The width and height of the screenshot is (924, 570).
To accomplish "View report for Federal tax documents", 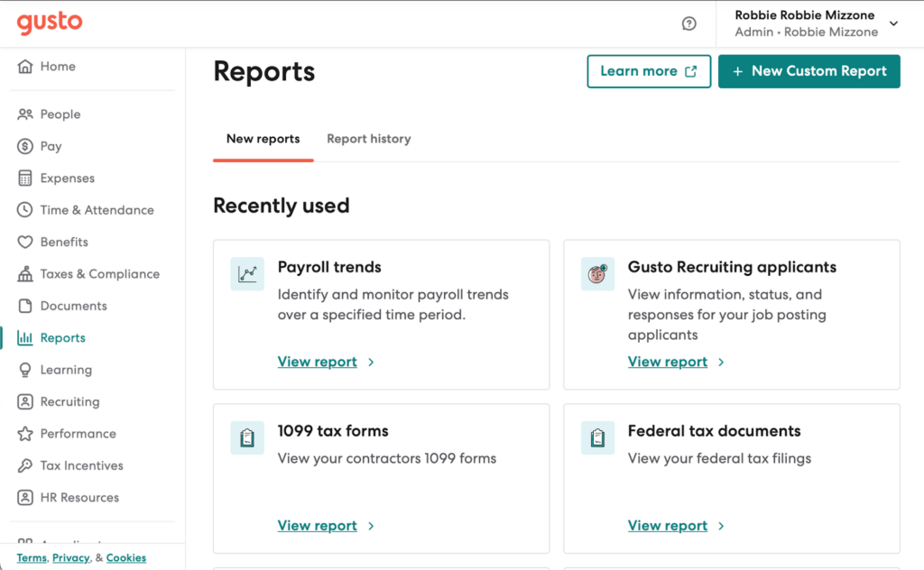I will pos(667,525).
